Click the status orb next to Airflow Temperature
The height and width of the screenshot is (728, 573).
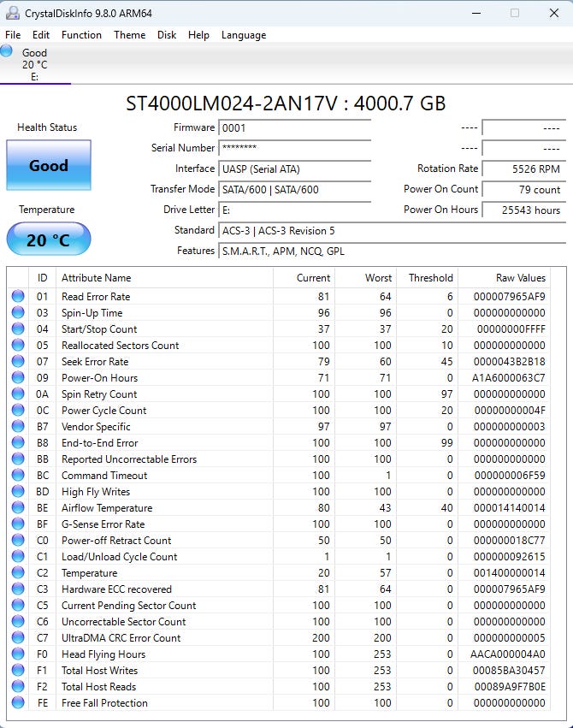pyautogui.click(x=18, y=508)
